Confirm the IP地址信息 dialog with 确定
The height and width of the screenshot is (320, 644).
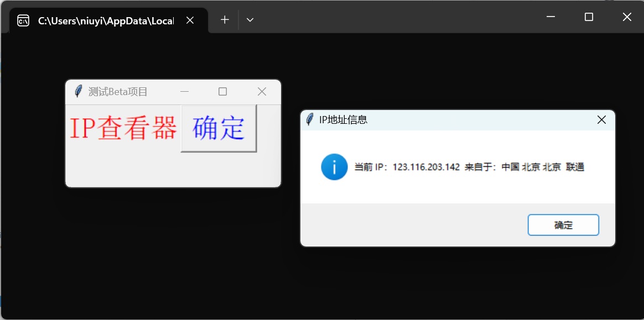tap(563, 225)
